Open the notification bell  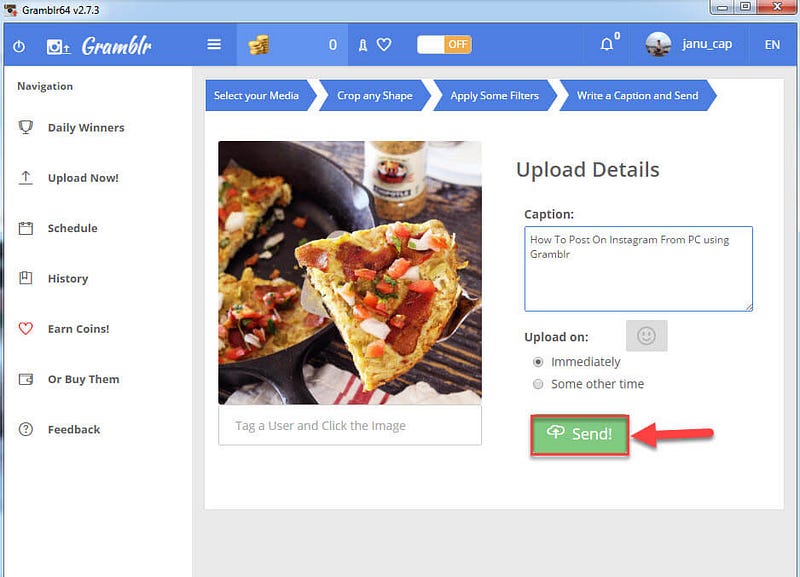607,44
